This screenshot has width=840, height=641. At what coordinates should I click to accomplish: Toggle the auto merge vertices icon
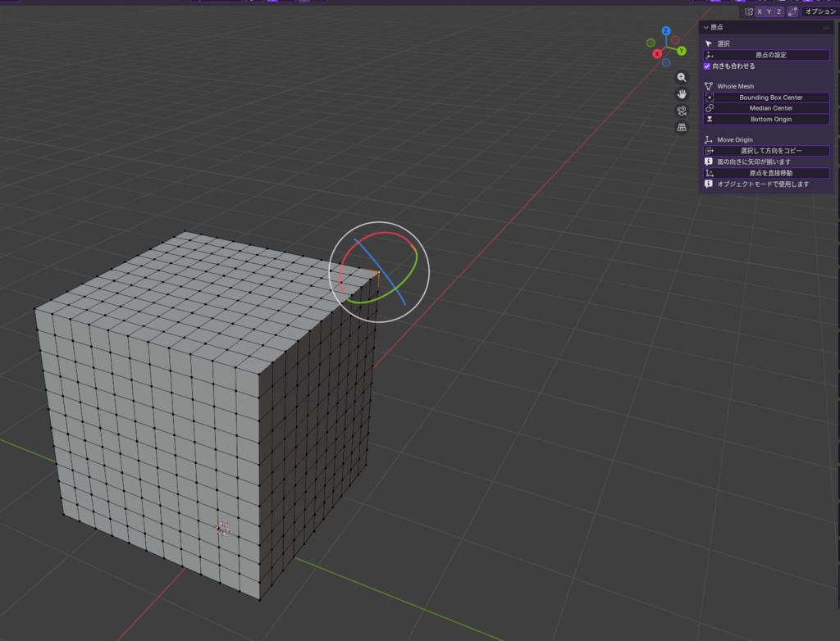tap(792, 11)
